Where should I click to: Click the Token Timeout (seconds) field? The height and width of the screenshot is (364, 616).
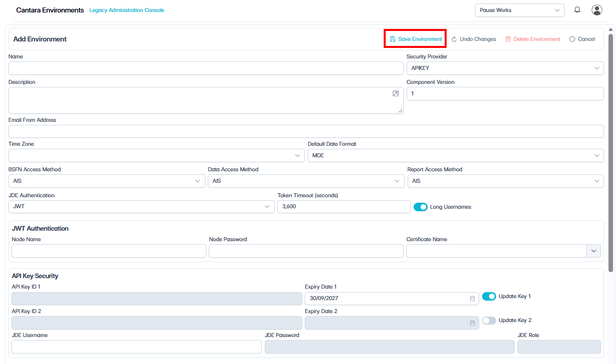pos(344,207)
